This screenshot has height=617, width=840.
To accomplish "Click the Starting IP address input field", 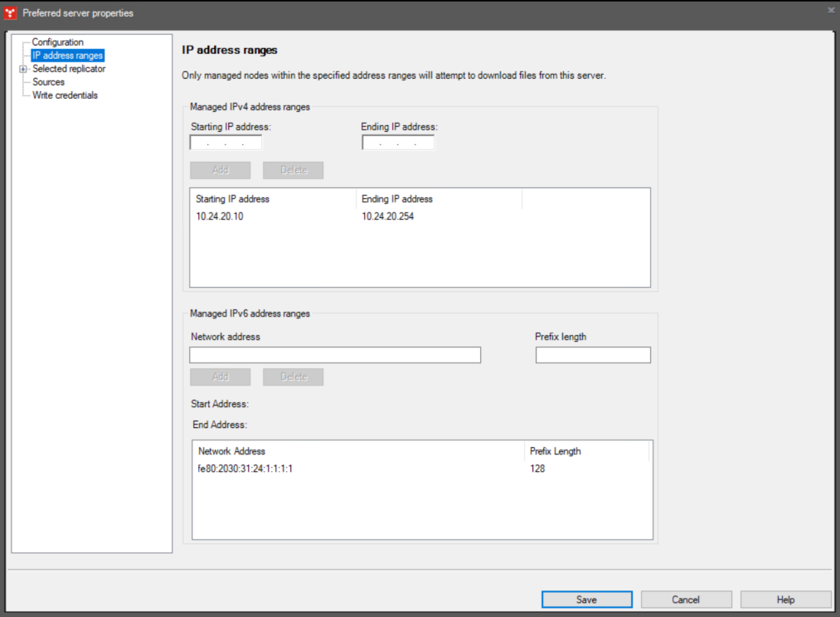I will click(226, 143).
